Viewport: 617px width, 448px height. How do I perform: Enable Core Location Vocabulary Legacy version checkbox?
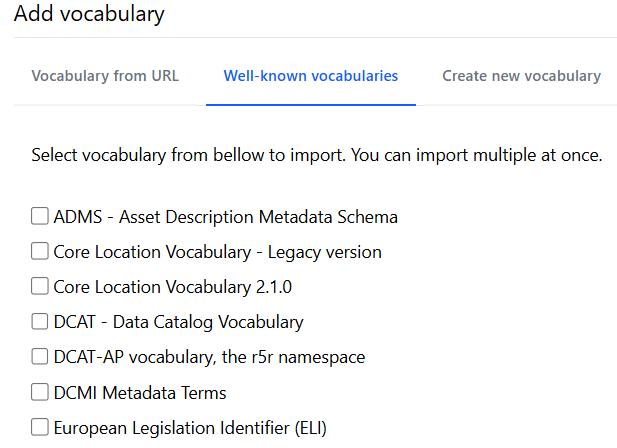click(x=40, y=251)
